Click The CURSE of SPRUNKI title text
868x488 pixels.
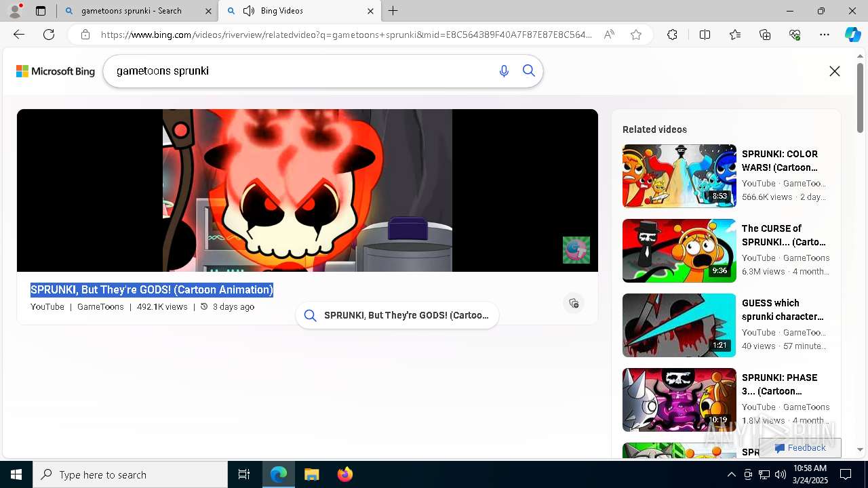point(784,235)
